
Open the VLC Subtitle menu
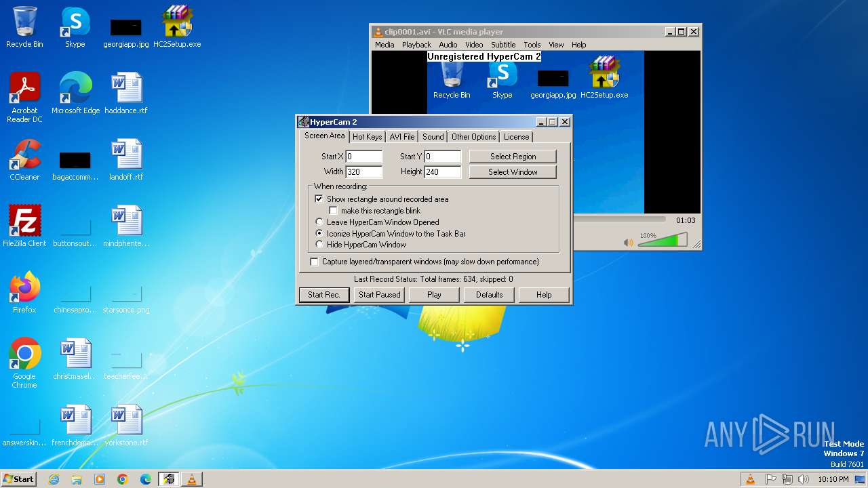(x=503, y=45)
